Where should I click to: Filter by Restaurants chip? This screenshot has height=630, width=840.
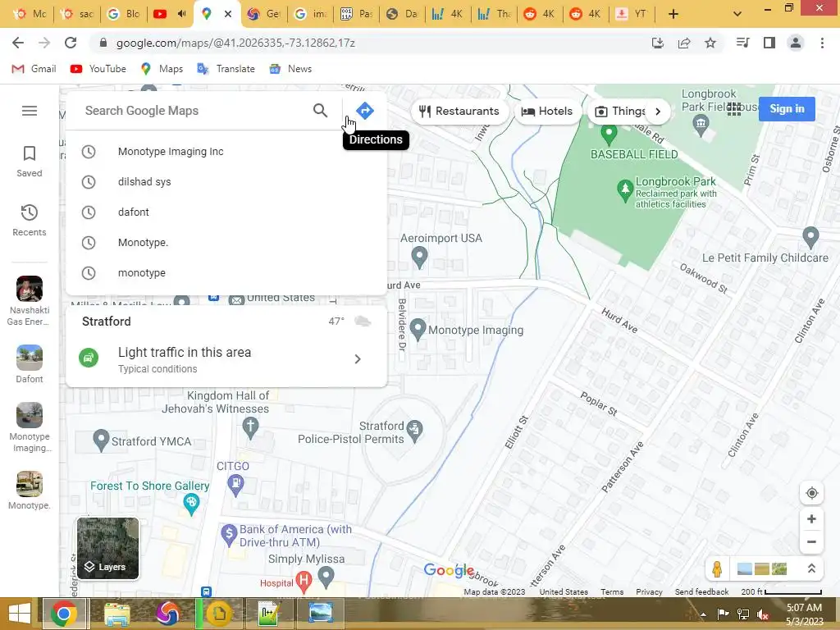coord(459,111)
